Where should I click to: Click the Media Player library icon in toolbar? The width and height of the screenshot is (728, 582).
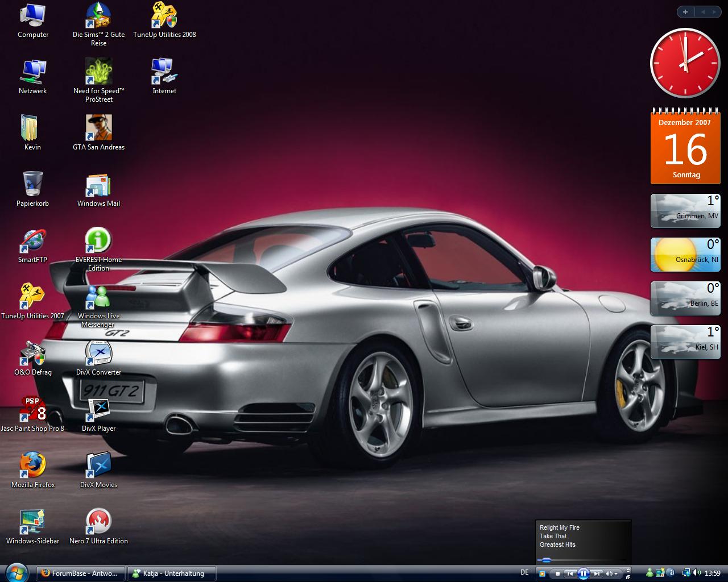pyautogui.click(x=542, y=573)
